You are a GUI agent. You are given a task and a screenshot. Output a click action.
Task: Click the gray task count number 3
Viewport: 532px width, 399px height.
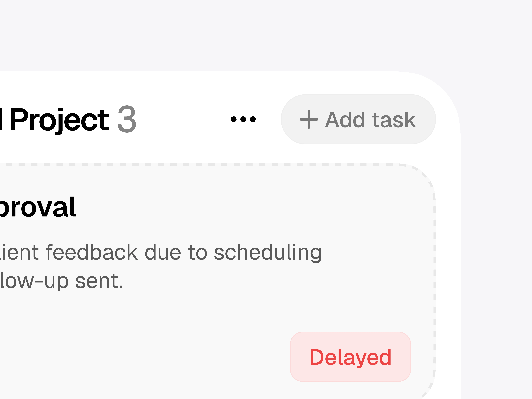pos(127,119)
